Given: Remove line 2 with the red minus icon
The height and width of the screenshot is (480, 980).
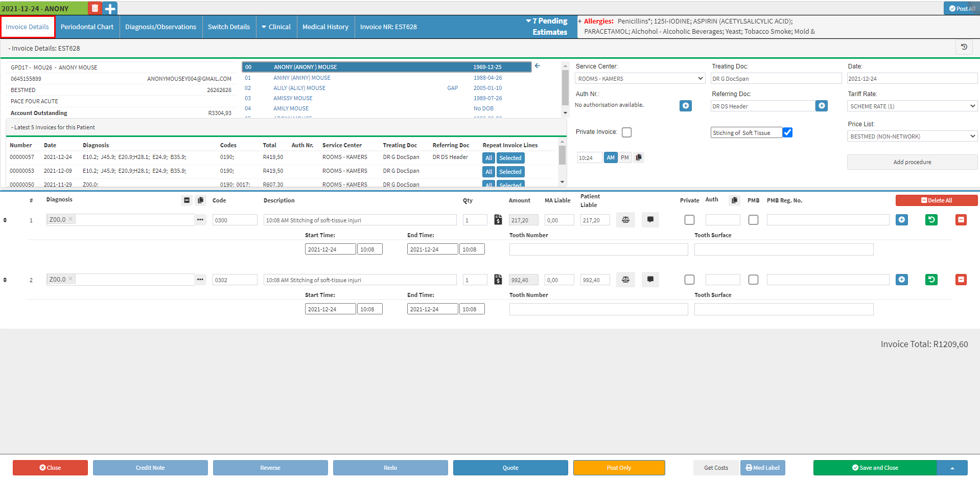Looking at the screenshot, I should 961,280.
